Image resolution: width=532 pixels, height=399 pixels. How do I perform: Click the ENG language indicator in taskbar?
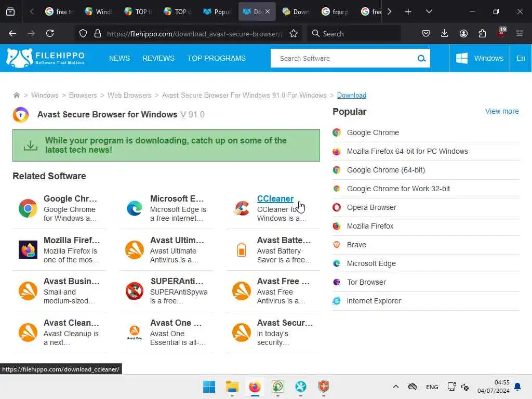pyautogui.click(x=432, y=387)
